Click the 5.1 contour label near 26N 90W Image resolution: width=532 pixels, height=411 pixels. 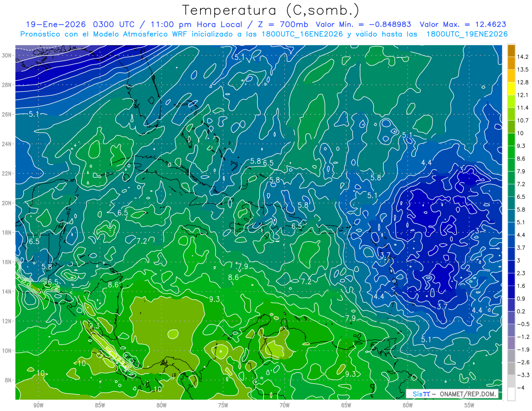point(34,114)
